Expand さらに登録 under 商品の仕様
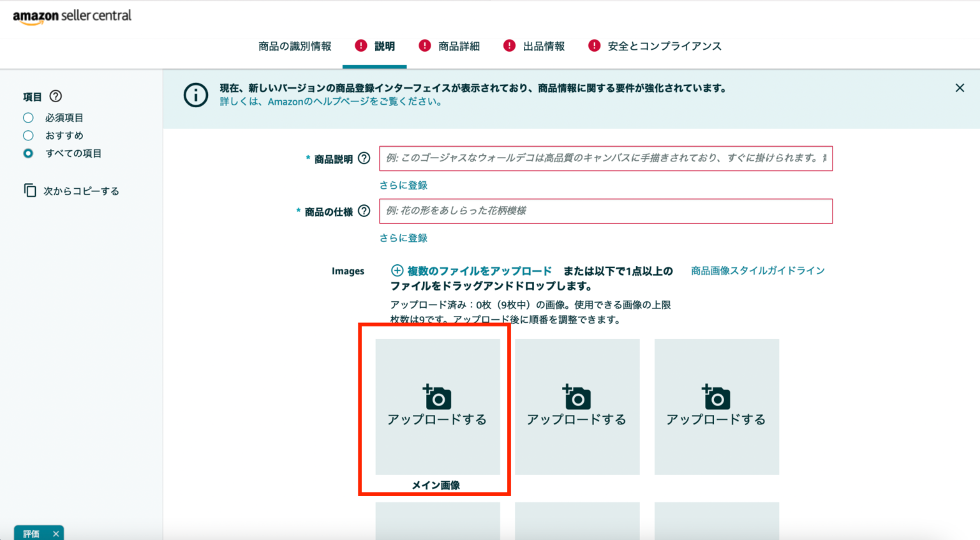The image size is (980, 540). [x=403, y=237]
